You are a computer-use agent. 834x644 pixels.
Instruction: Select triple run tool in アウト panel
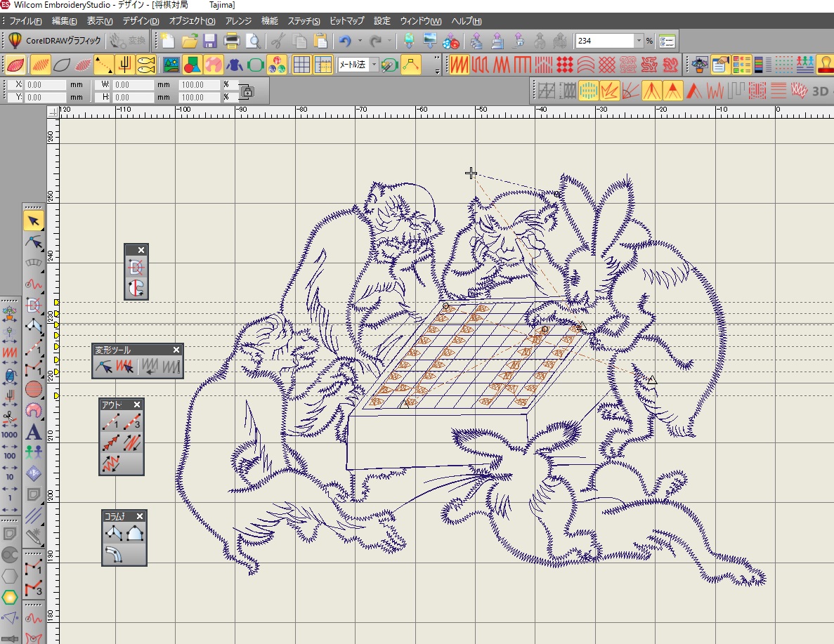point(132,423)
